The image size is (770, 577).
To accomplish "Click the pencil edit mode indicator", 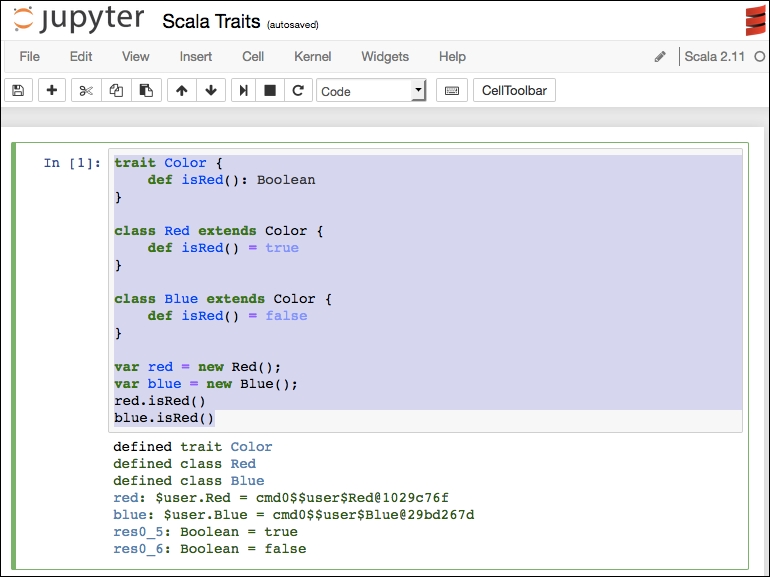I will 660,57.
